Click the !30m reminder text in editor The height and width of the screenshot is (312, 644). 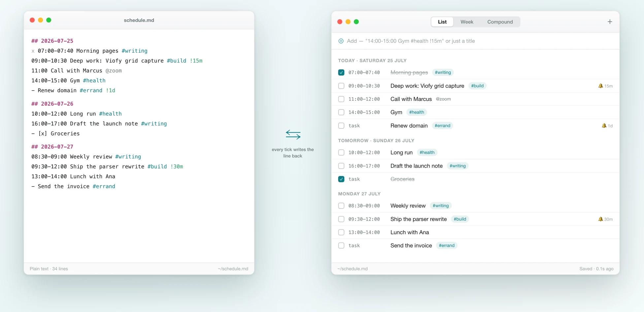[x=177, y=166]
